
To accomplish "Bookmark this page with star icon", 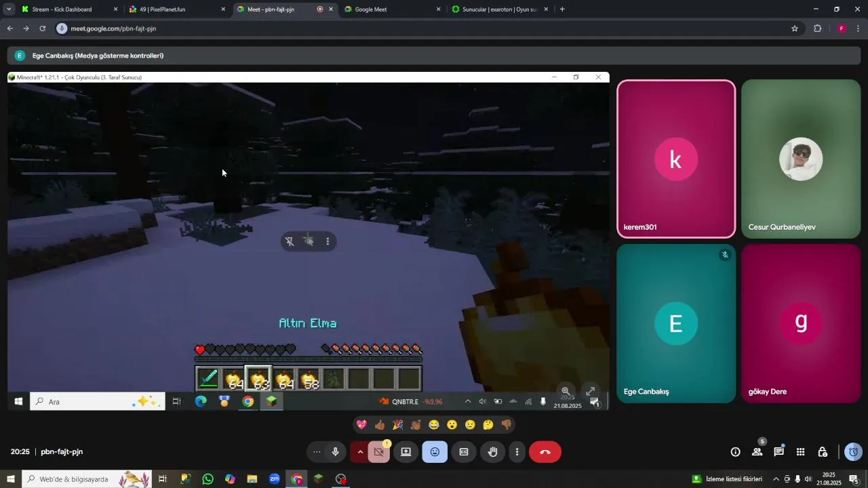I will 795,28.
